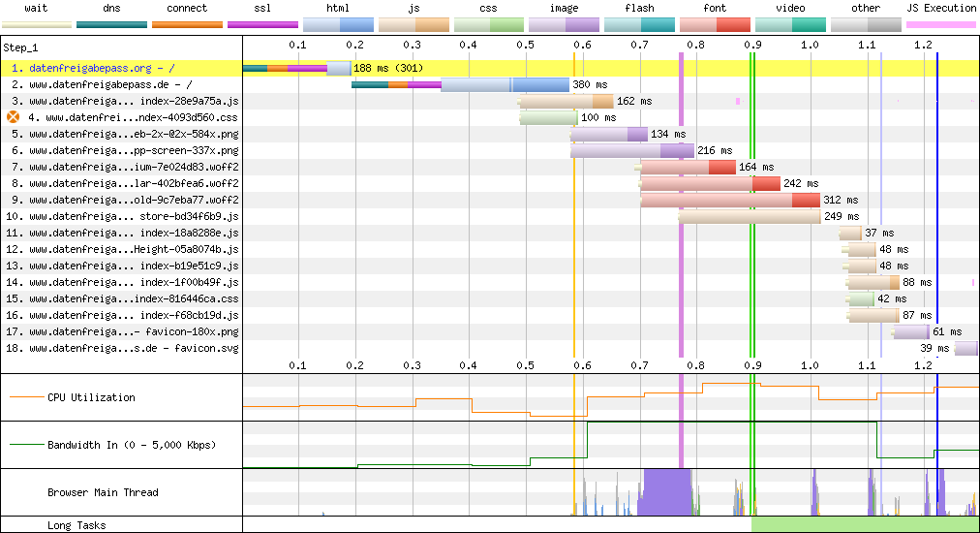980x533 pixels.
Task: Click the flash legend color bar
Action: [639, 25]
